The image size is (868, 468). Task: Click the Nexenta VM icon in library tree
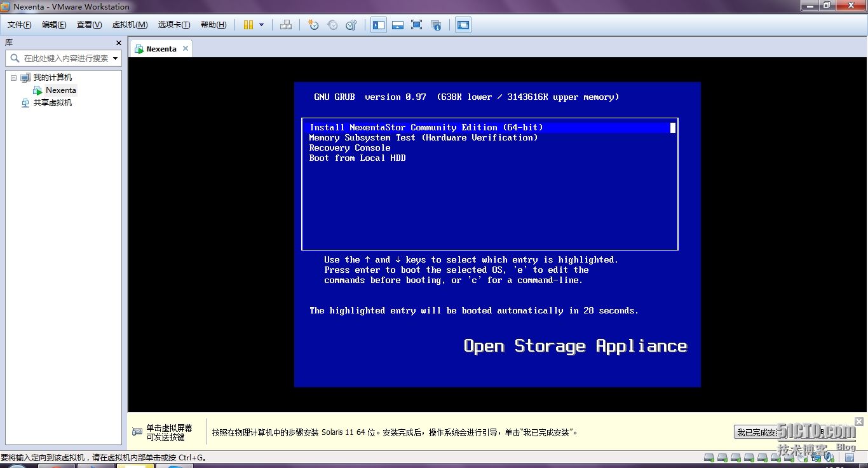click(x=38, y=90)
